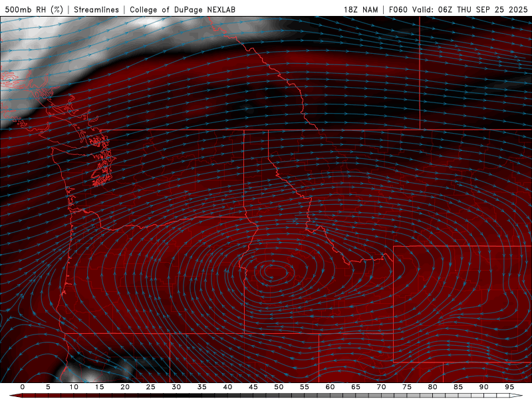Click the '80' value on the color scale
The height and width of the screenshot is (399, 532).
(433, 387)
